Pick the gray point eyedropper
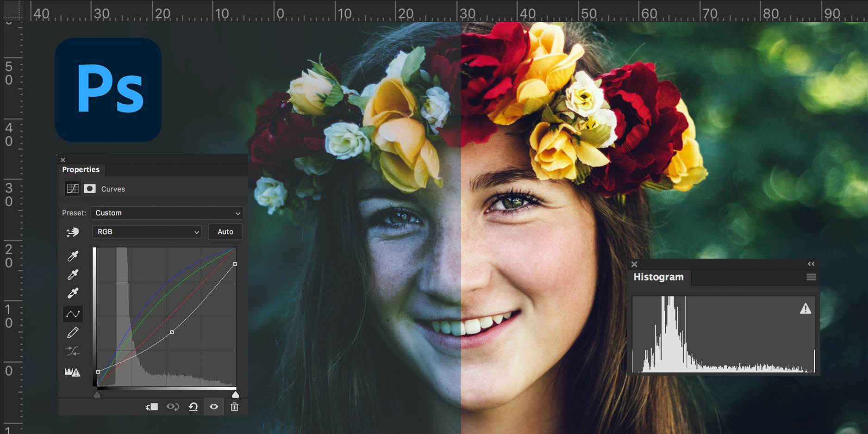This screenshot has height=434, width=868. (73, 274)
